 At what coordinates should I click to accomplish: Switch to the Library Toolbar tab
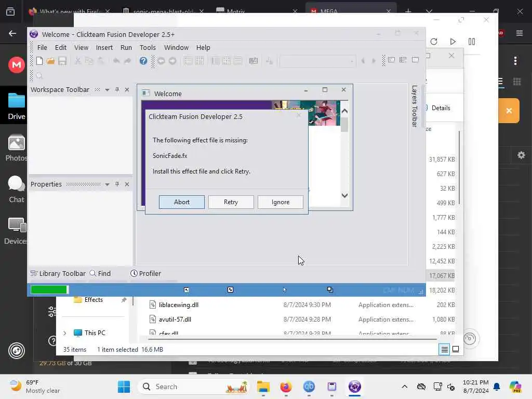pyautogui.click(x=58, y=273)
